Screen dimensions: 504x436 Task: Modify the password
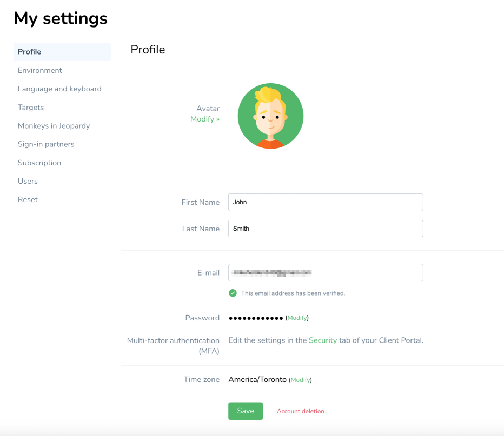297,318
